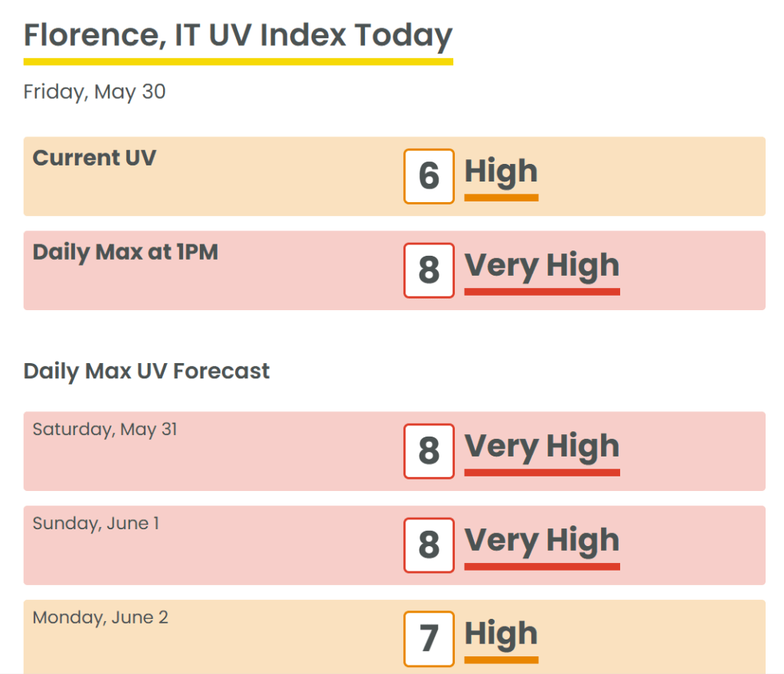
Task: Follow Saturday's Very High rating link
Action: tap(541, 447)
